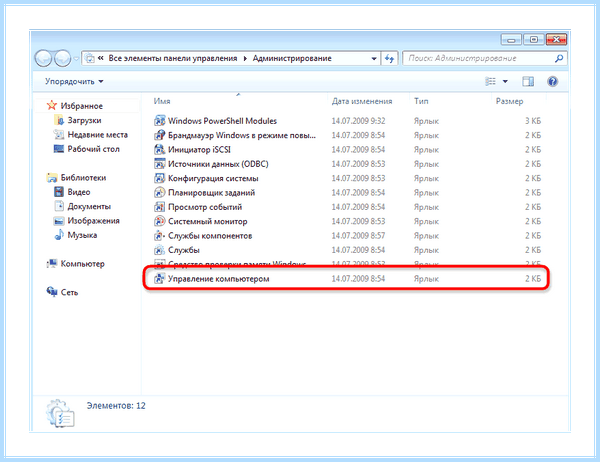The width and height of the screenshot is (600, 462).
Task: Click the Поиск: Администрирование search field
Action: 485,59
